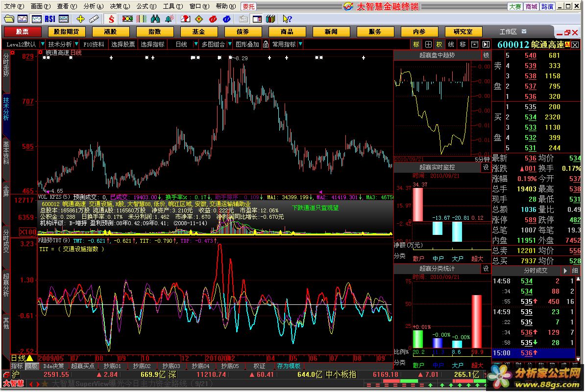
Task: Click the 存为模板 button
Action: click(x=289, y=366)
